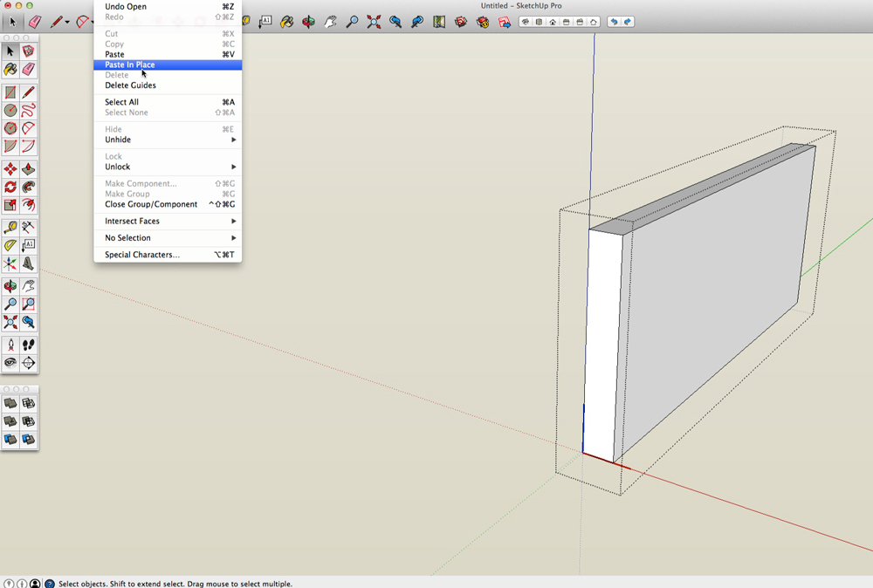This screenshot has width=873, height=588.
Task: Select the Orbit tool in side palette
Action: (10, 286)
